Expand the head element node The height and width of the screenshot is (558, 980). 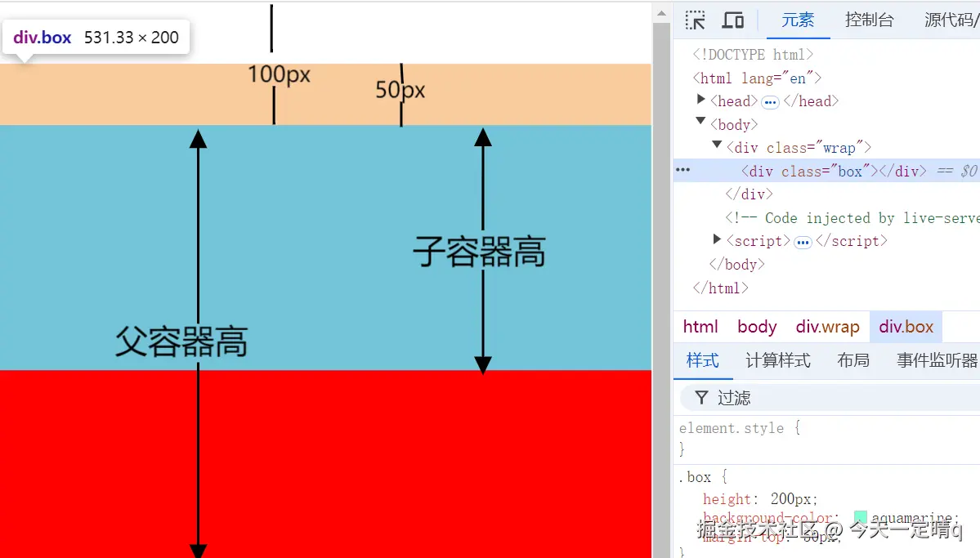point(701,100)
